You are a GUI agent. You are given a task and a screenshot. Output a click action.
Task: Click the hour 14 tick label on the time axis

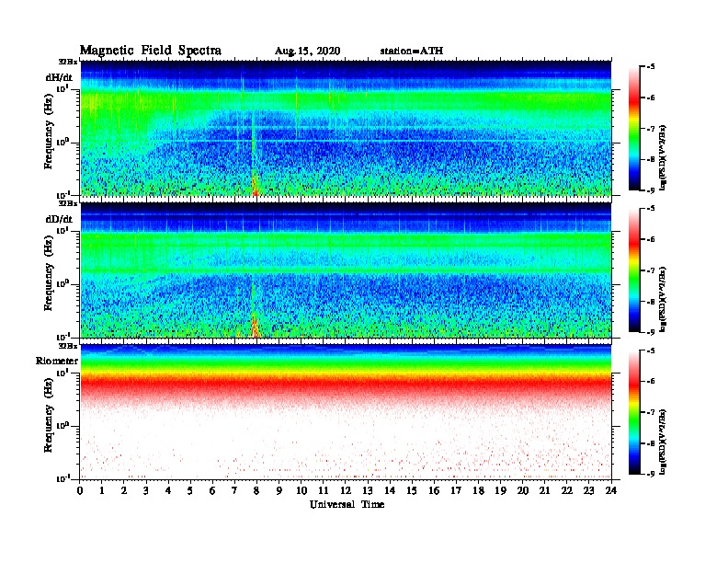[390, 490]
